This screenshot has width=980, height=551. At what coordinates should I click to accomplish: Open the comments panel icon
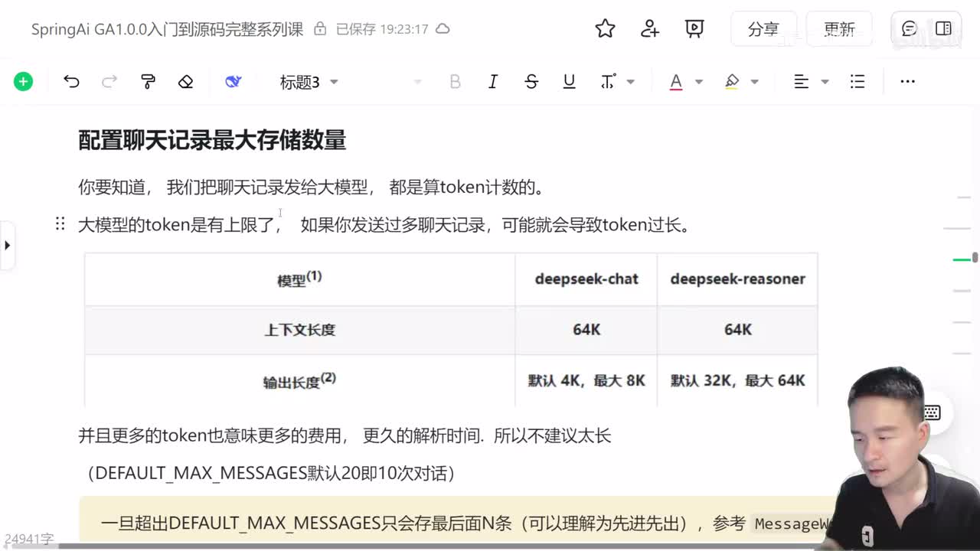[x=910, y=29]
